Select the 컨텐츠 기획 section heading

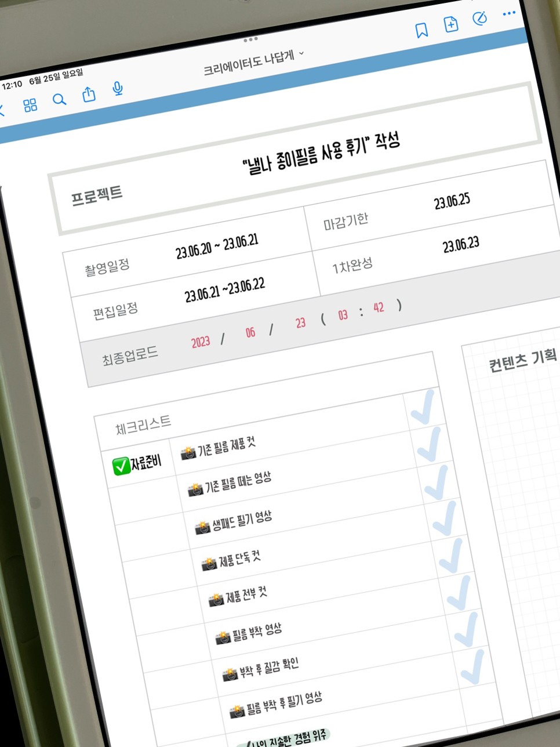click(523, 360)
